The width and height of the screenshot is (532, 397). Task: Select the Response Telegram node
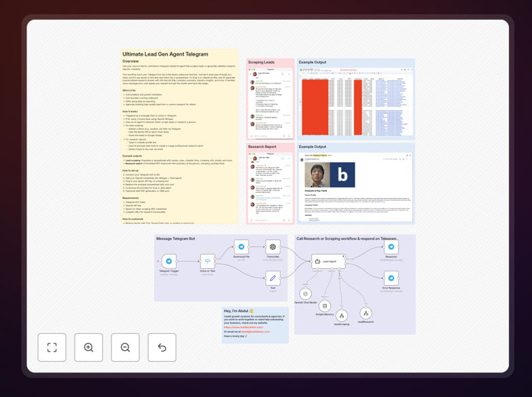point(391,247)
